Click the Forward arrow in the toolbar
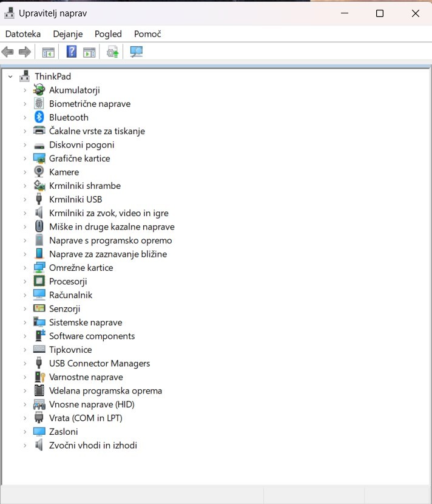The height and width of the screenshot is (504, 432). click(25, 52)
